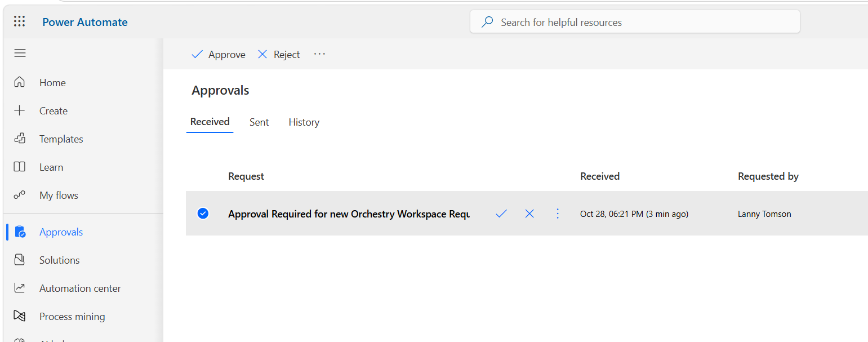868x342 pixels.
Task: Open row's vertical three-dot more options
Action: coord(558,214)
